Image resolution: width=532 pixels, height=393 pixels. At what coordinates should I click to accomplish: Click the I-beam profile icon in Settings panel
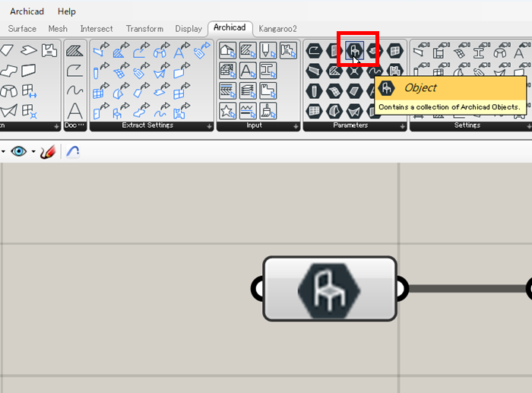coord(480,51)
